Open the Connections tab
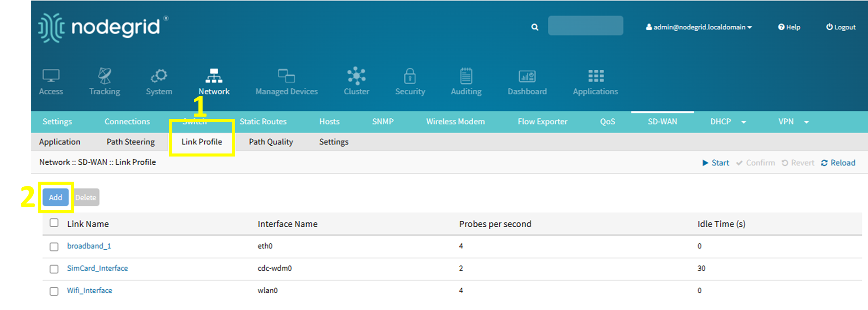868x310 pixels. [x=127, y=121]
